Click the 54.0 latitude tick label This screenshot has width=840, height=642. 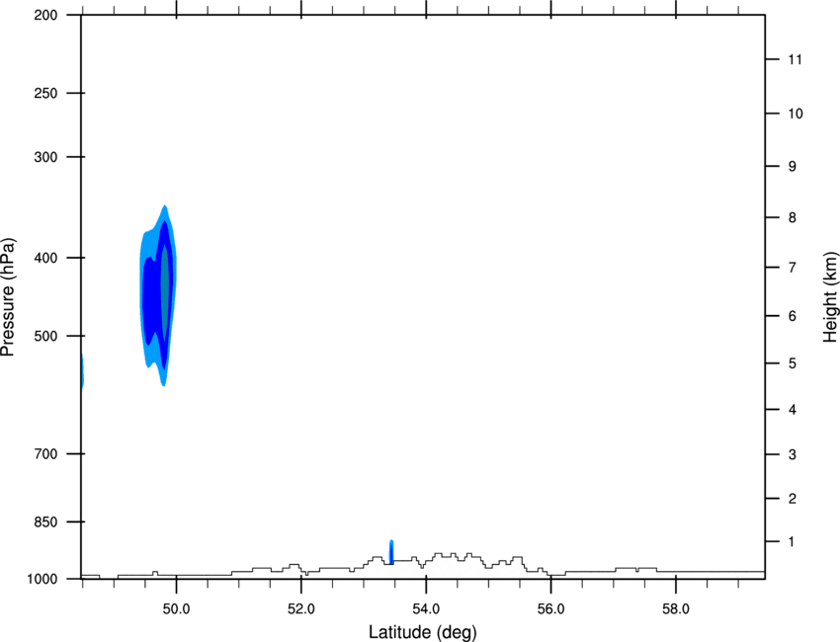tap(426, 609)
